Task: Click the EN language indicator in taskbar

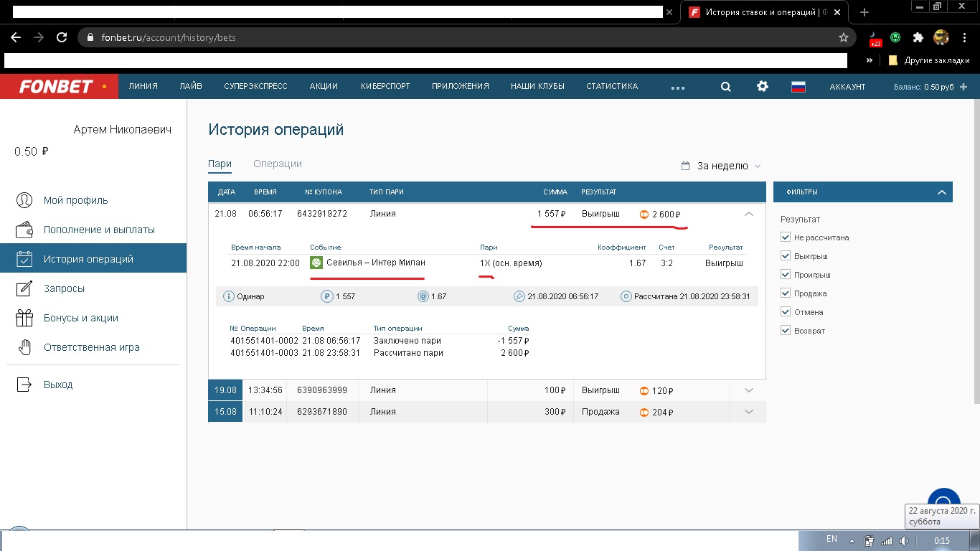Action: coord(831,539)
